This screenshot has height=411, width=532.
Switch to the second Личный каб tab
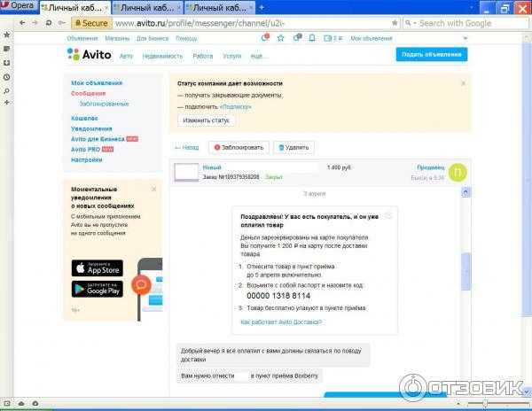(147, 7)
